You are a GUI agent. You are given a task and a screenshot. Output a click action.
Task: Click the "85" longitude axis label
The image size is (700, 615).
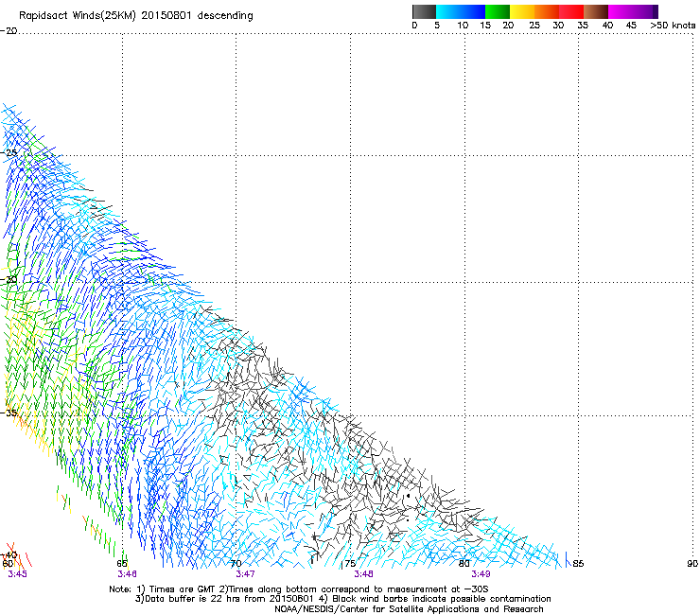[578, 564]
